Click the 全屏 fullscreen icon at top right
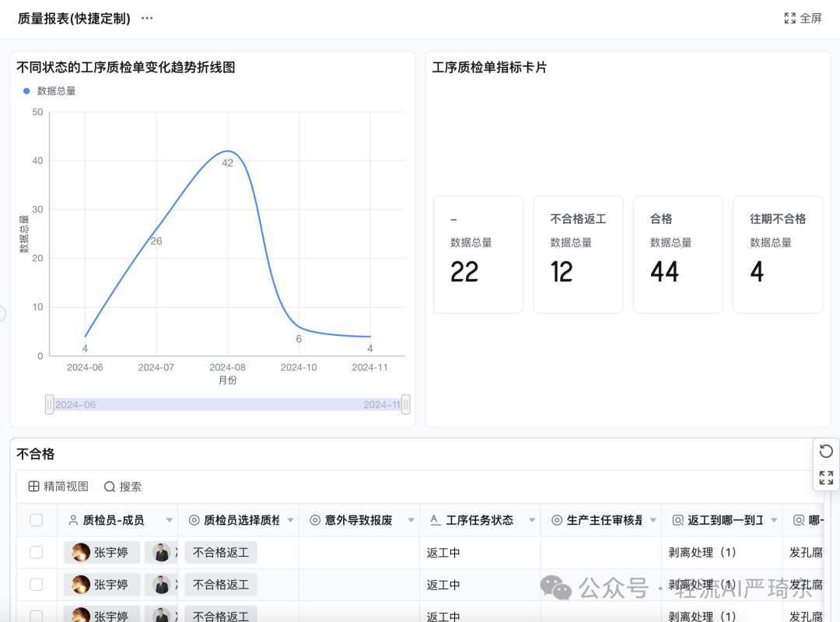Viewport: 840px width, 622px height. (x=790, y=18)
